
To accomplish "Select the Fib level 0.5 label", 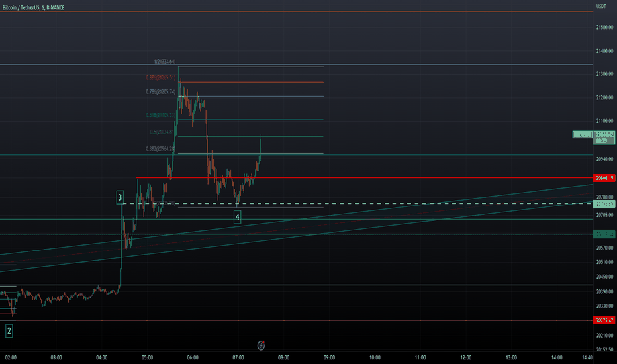I will 162,132.
